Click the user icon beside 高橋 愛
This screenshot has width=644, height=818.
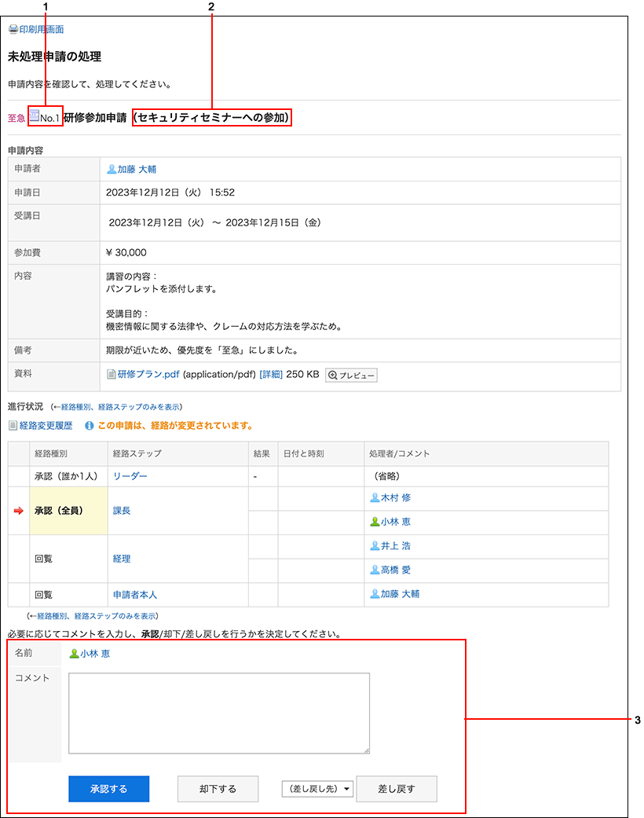pyautogui.click(x=375, y=570)
